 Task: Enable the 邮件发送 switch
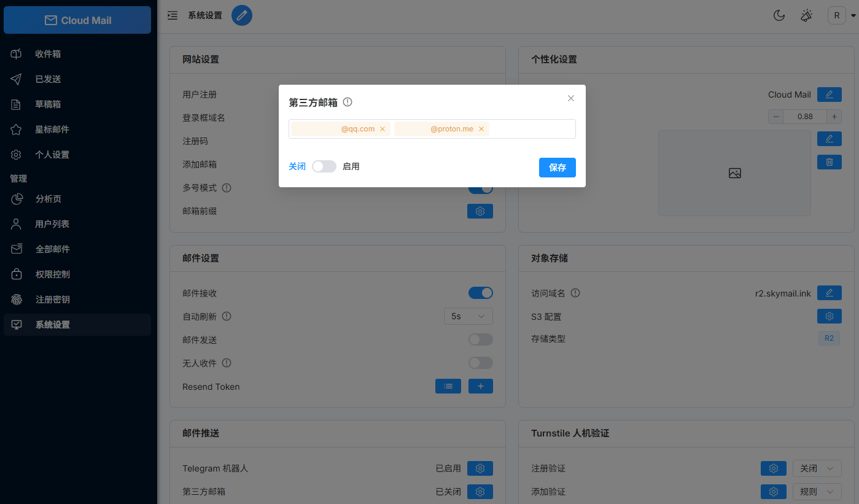[480, 339]
